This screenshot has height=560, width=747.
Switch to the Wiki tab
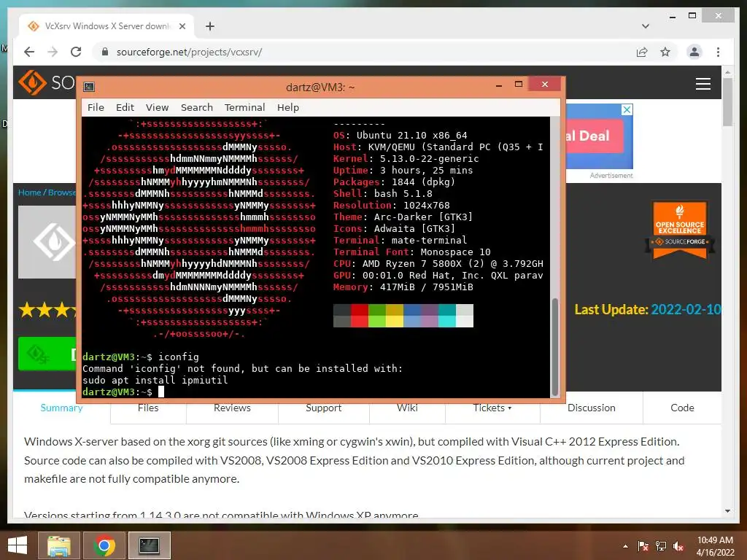click(407, 408)
